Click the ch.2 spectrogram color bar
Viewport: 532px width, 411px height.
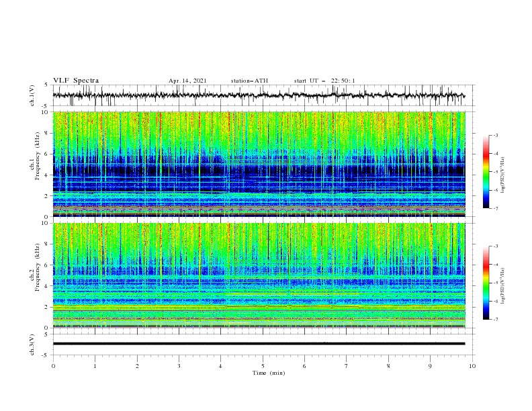[486, 283]
